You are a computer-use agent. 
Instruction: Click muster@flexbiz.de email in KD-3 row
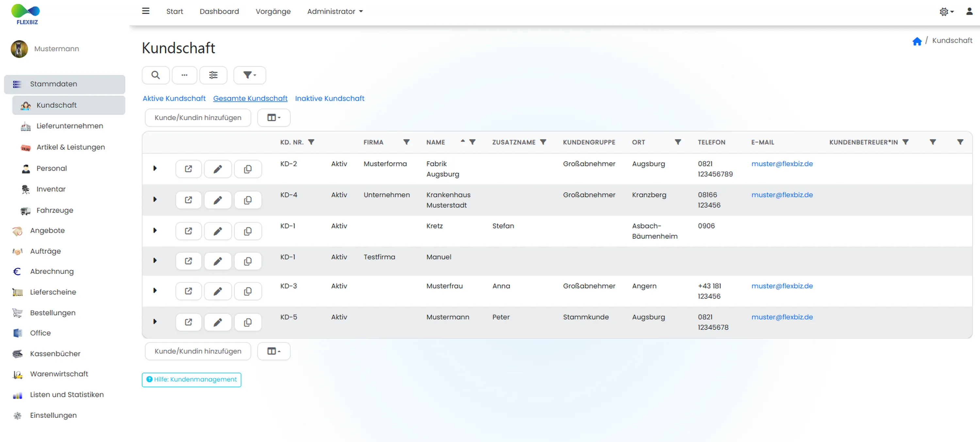[x=782, y=286]
